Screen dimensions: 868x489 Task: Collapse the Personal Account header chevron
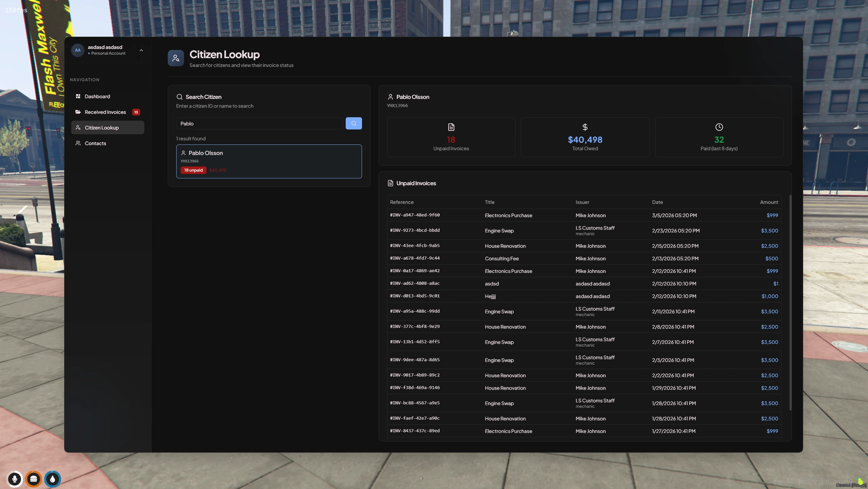(x=141, y=50)
